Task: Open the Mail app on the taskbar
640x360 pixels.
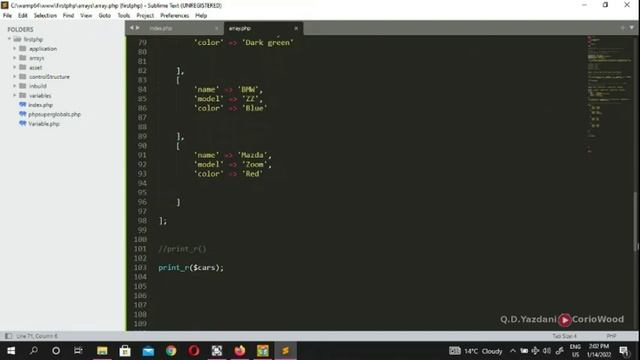Action: tap(148, 351)
